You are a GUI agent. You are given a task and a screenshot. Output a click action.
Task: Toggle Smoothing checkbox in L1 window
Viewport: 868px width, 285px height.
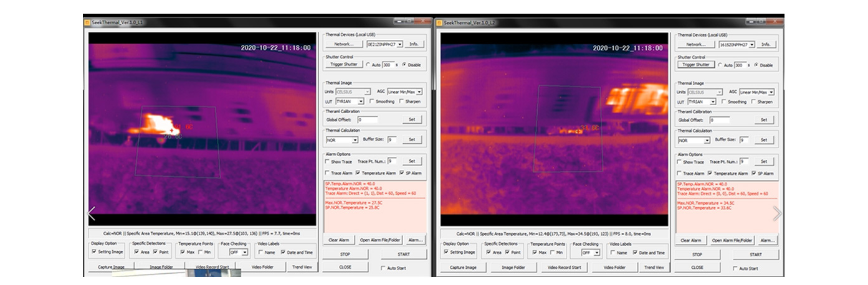[x=372, y=101]
